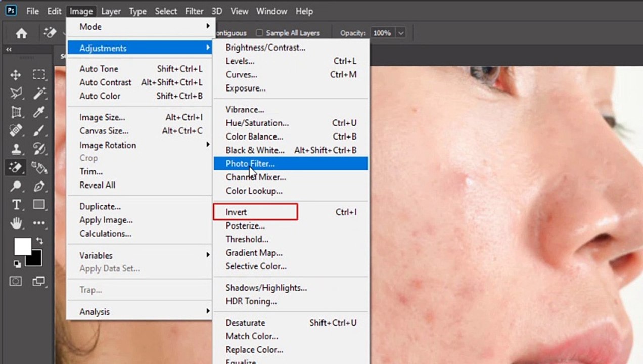The image size is (643, 364).
Task: Click the Opacity 100% input field
Action: 383,33
